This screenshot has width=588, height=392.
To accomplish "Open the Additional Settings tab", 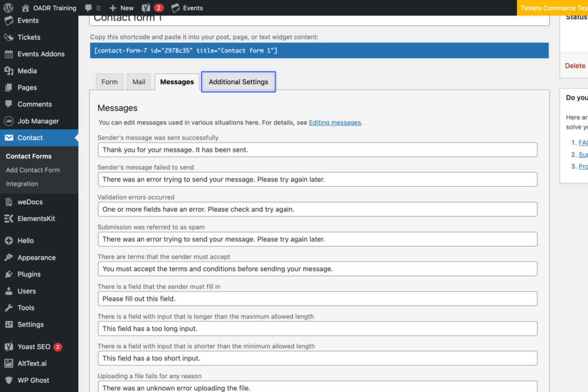I will click(x=238, y=81).
